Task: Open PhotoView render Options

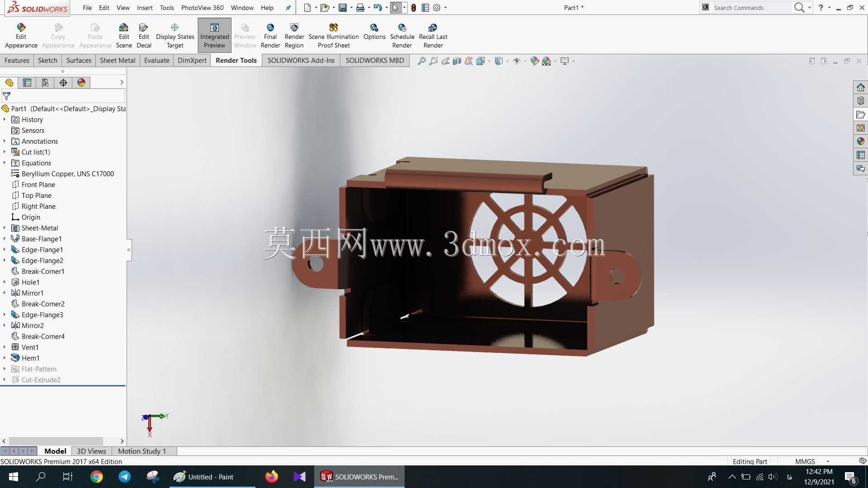Action: 374,32
